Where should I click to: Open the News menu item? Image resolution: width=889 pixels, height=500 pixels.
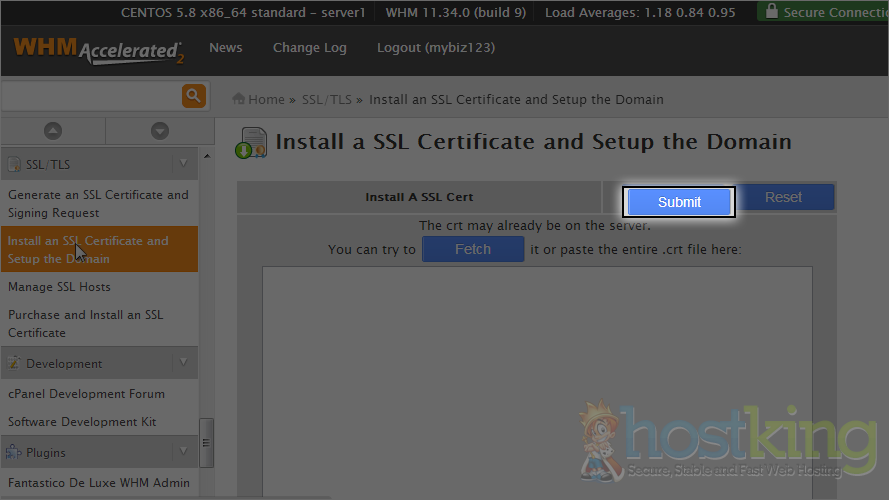tap(225, 48)
